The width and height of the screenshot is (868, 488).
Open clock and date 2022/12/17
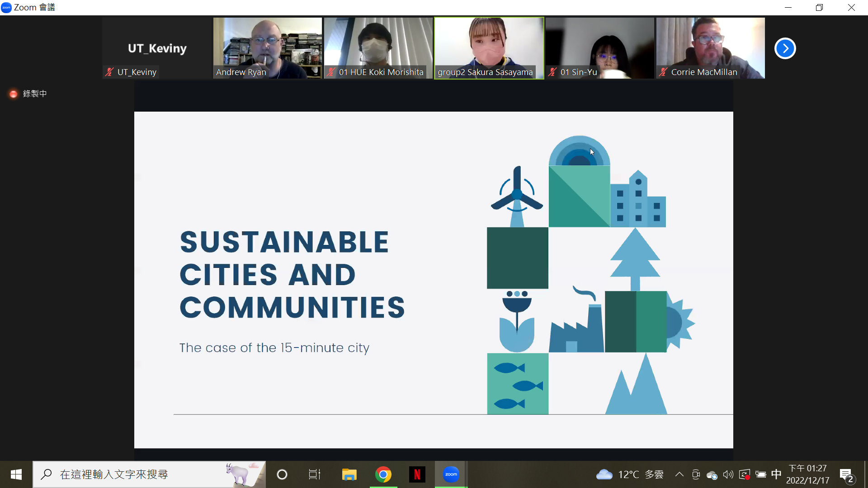coord(807,474)
